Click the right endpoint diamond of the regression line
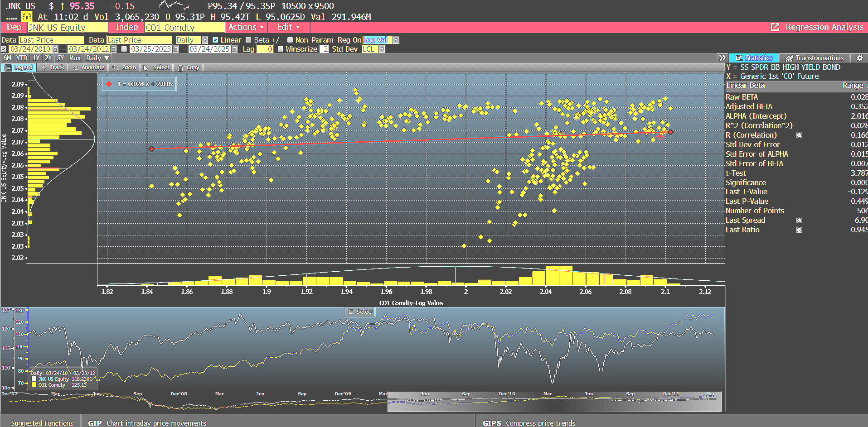Viewport: 868px width, 427px height. pyautogui.click(x=670, y=132)
